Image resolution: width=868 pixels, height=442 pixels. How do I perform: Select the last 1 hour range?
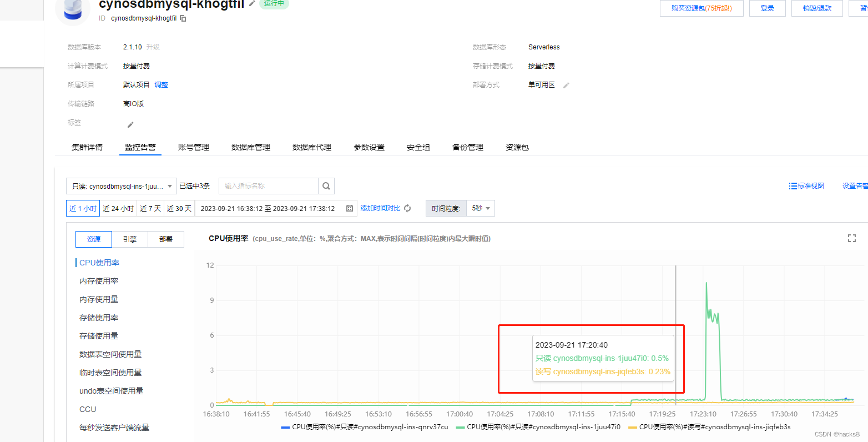(x=83, y=208)
